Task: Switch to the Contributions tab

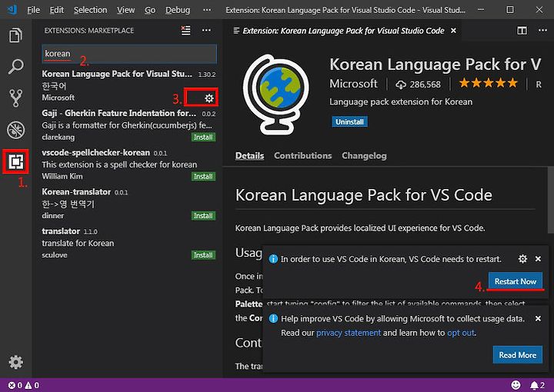Action: 303,155
